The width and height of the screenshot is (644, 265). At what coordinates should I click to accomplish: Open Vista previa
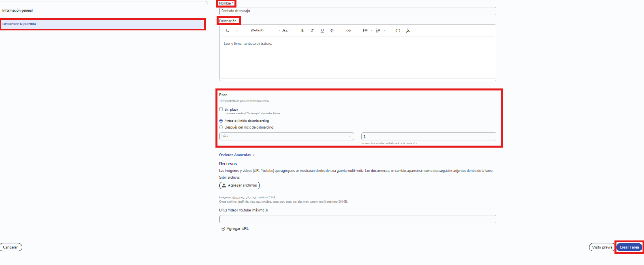click(602, 247)
